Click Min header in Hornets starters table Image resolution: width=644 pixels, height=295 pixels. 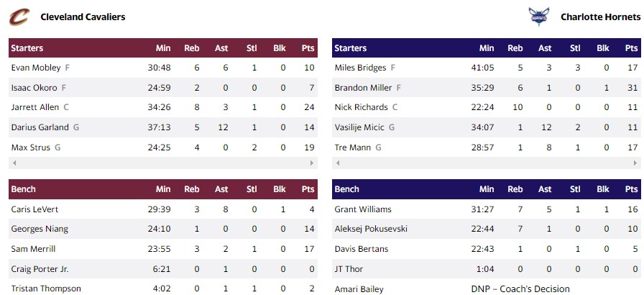(x=487, y=48)
